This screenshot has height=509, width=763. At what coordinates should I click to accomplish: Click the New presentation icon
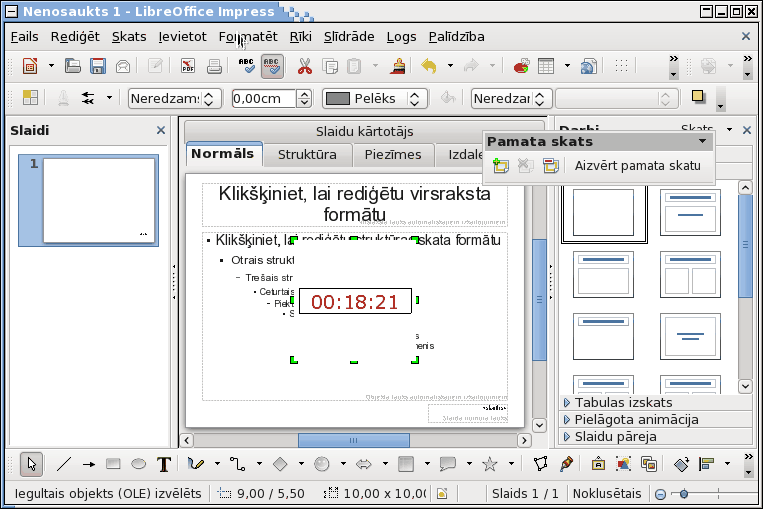point(30,66)
